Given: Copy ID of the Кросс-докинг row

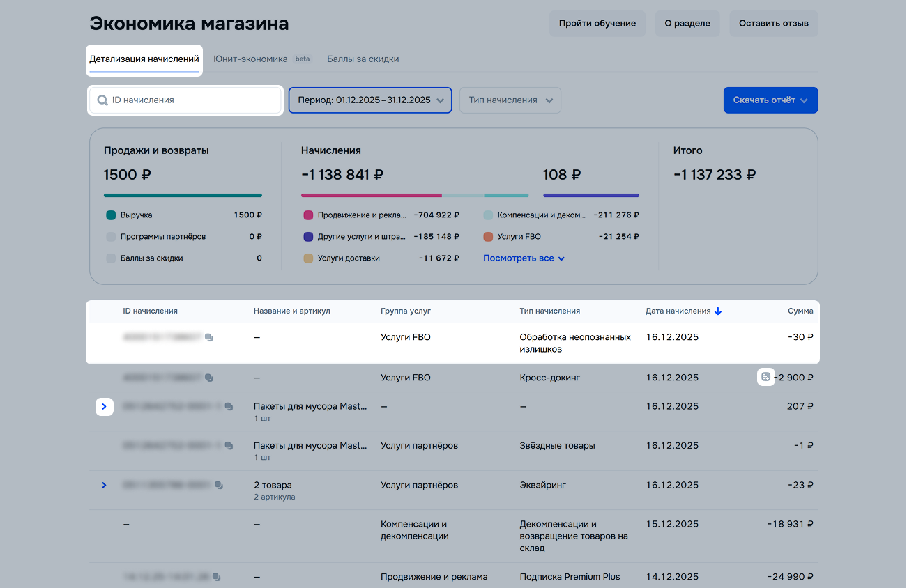Looking at the screenshot, I should coord(209,378).
